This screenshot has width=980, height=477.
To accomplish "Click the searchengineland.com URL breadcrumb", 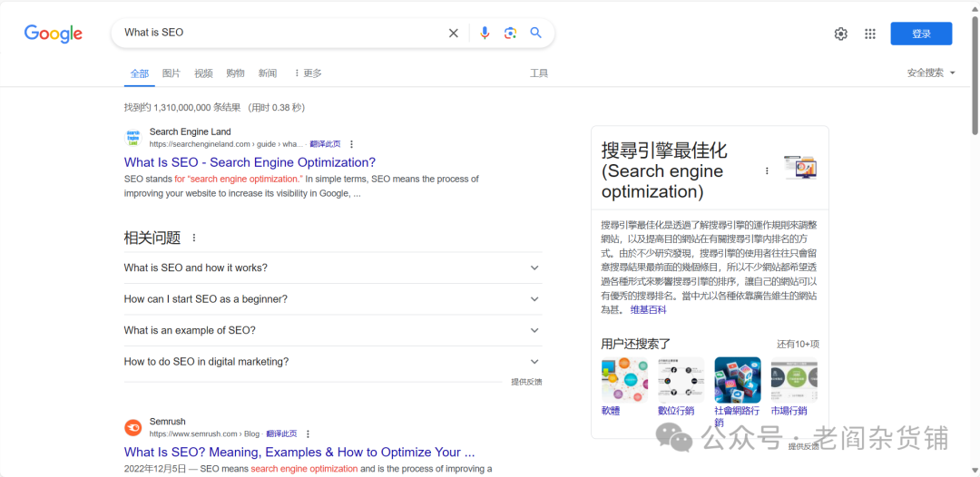I will 226,144.
